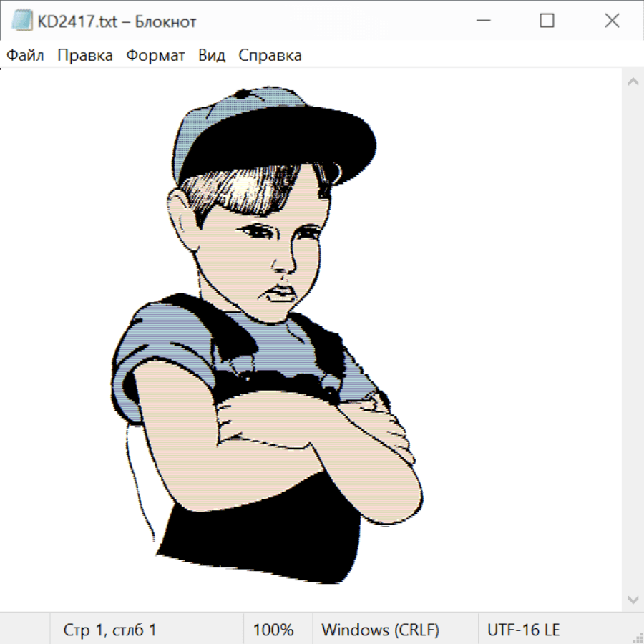This screenshot has height=644, width=644.
Task: Open the Вид menu
Action: coord(212,56)
